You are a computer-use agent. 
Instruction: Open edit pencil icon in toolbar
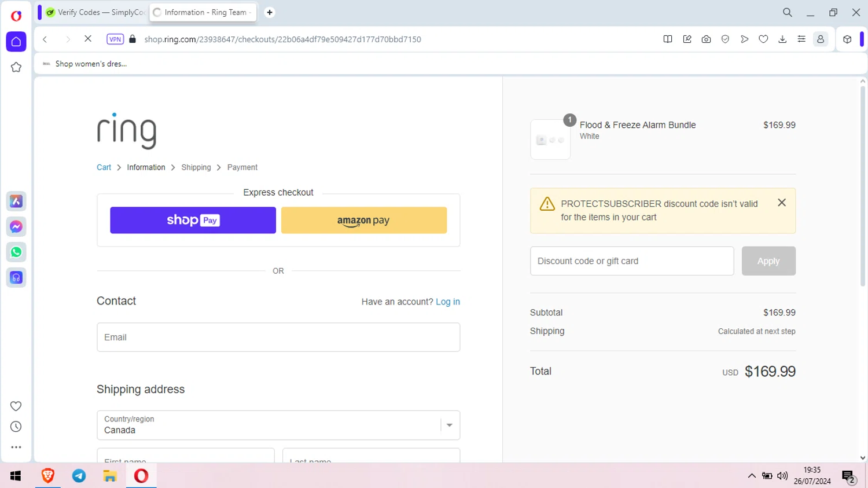687,39
